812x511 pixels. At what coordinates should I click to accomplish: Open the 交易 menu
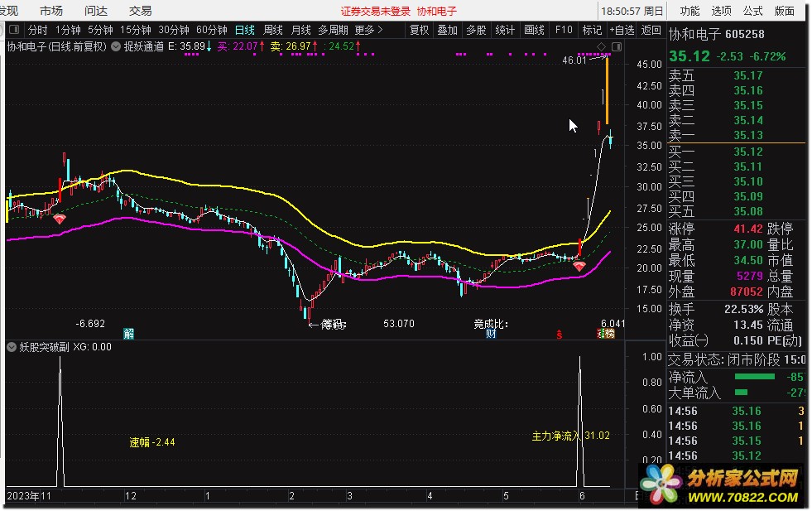[141, 11]
